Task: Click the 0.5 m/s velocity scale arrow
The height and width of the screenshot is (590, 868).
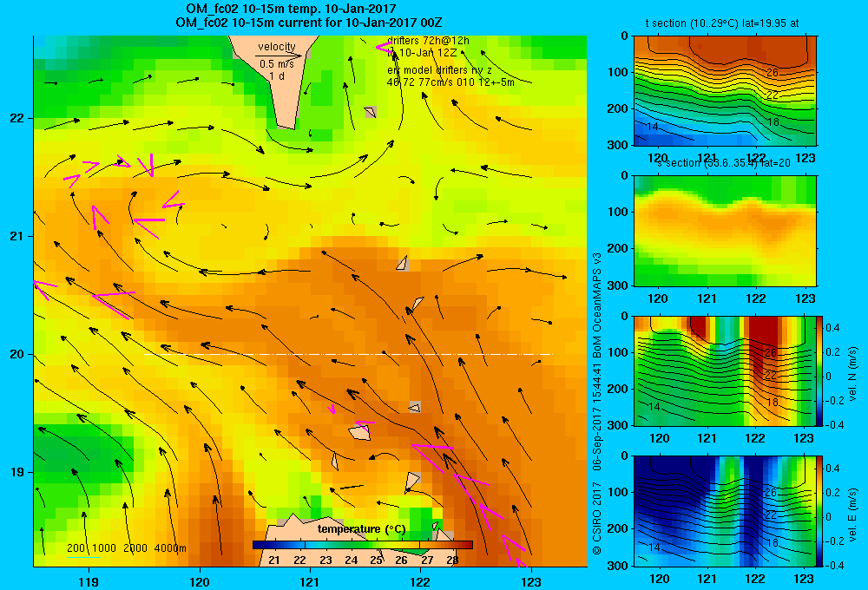Action: [279, 56]
